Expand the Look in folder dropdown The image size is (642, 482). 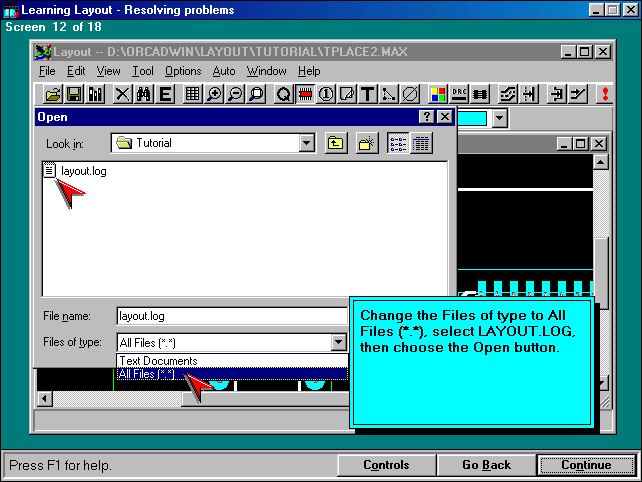[307, 143]
